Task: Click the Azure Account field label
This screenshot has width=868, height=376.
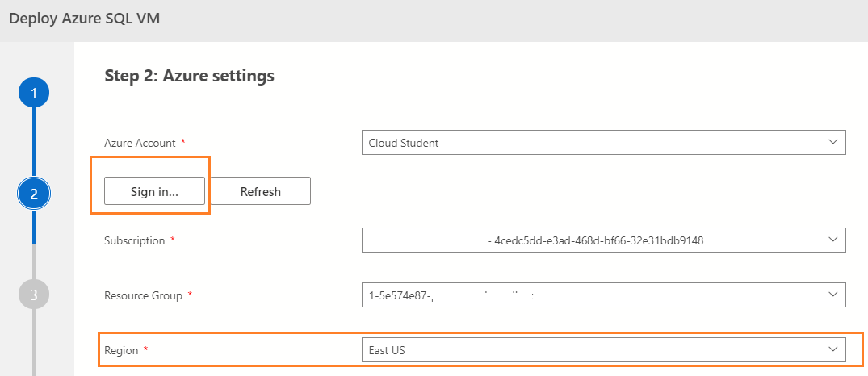Action: (x=140, y=143)
